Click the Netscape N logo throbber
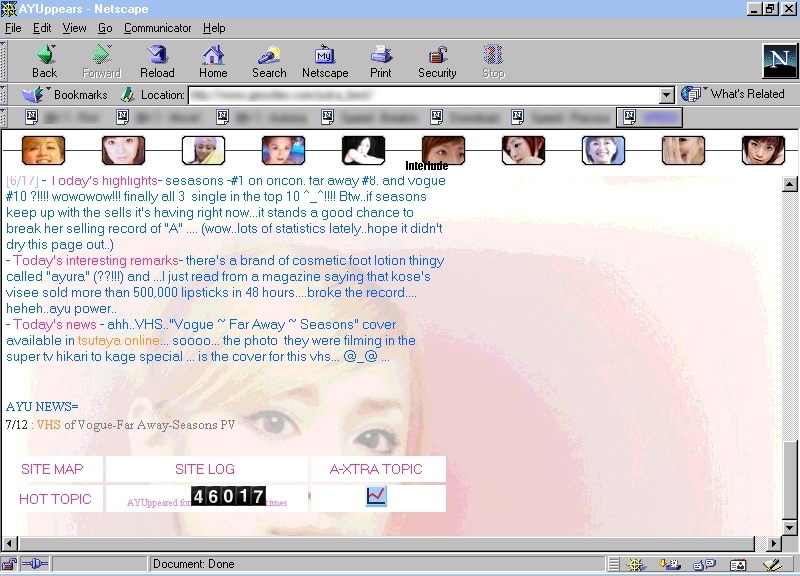Image resolution: width=800 pixels, height=576 pixels. coord(777,60)
